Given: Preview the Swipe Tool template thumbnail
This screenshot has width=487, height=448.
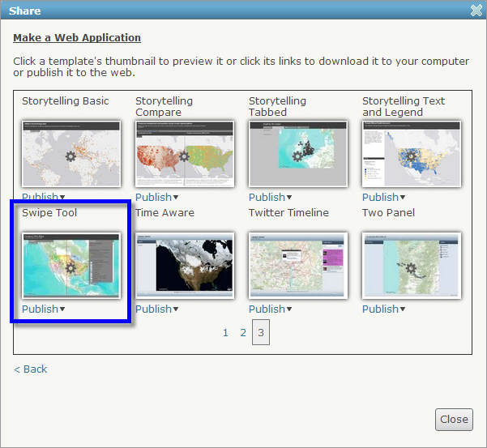Looking at the screenshot, I should point(71,266).
